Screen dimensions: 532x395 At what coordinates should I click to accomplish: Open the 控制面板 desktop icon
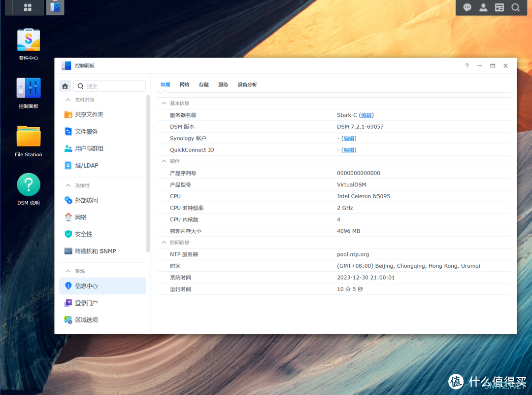(x=29, y=93)
